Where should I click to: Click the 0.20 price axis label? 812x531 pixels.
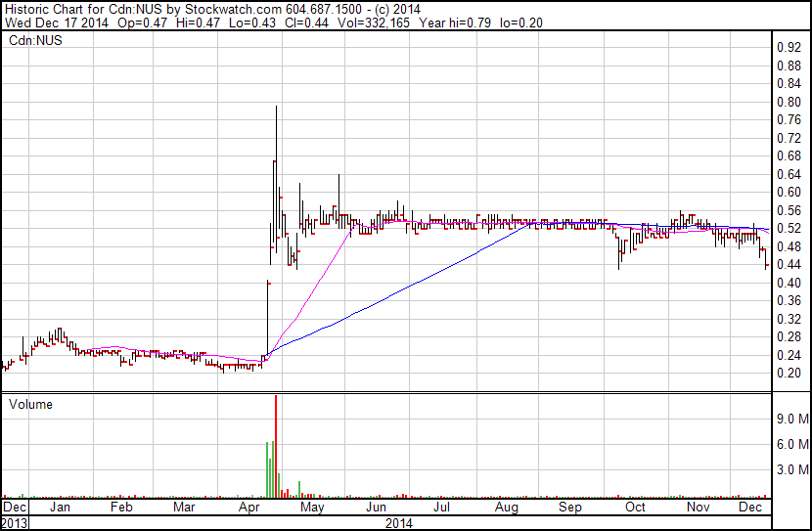[x=788, y=374]
